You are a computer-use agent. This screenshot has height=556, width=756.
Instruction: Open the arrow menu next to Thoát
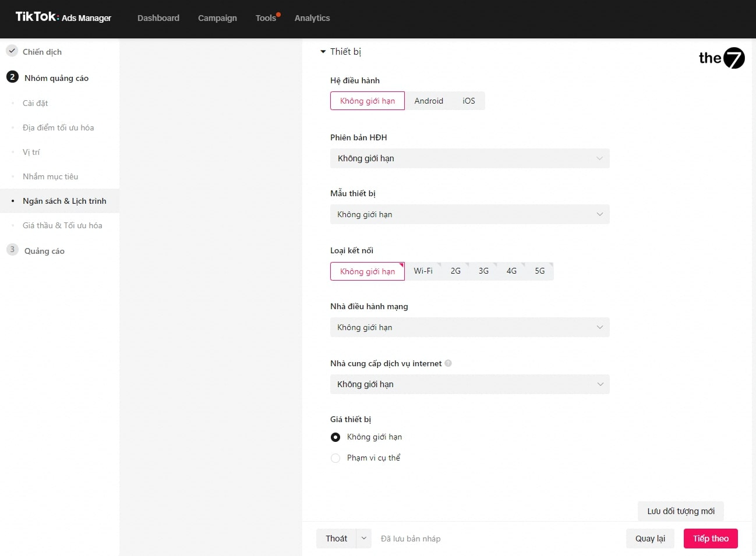(x=363, y=539)
